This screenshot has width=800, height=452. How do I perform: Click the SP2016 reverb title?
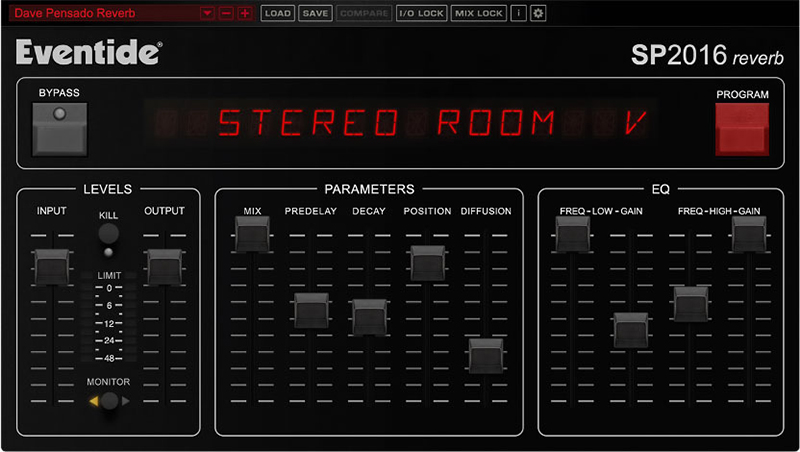click(707, 55)
